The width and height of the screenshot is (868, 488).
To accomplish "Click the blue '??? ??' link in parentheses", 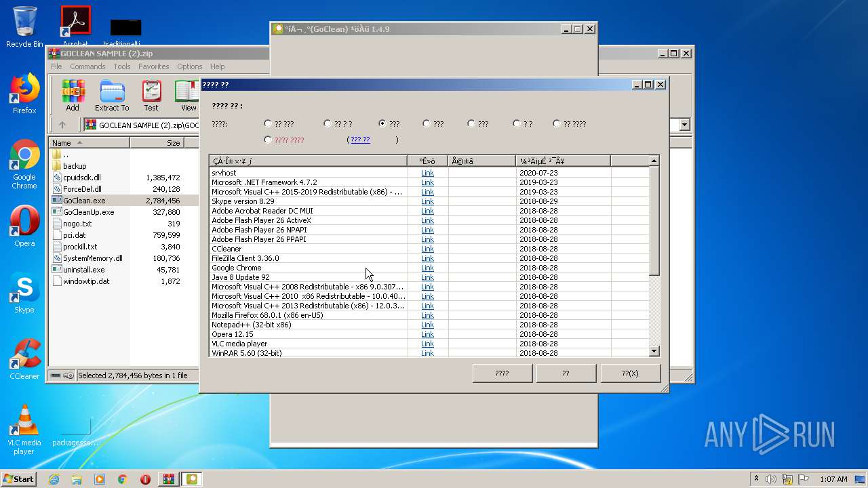I will point(360,140).
